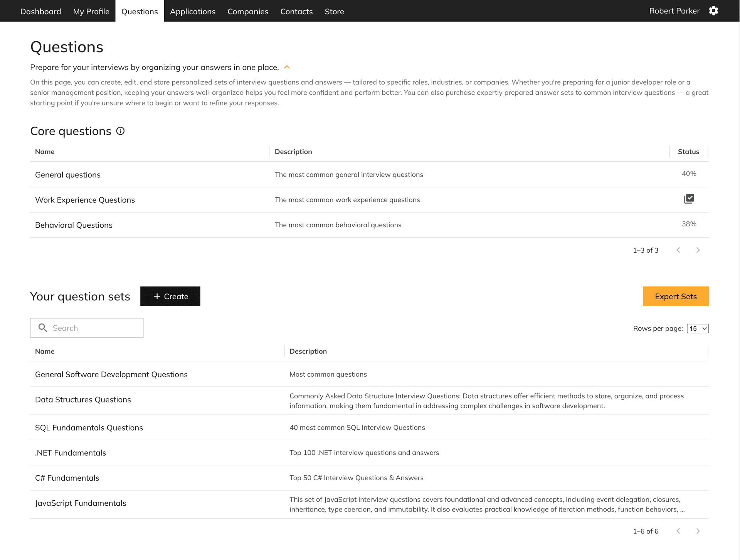Click the info icon beside Core questions

tap(121, 131)
